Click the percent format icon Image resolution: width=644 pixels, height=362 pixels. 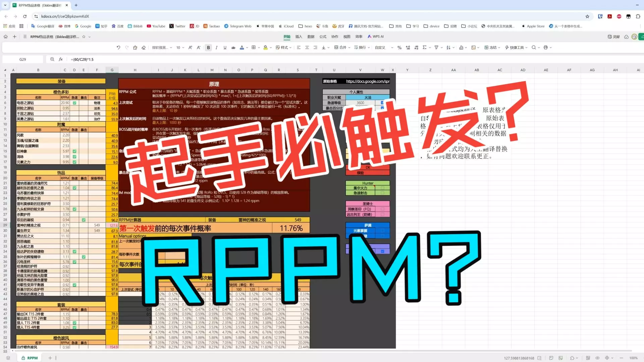pyautogui.click(x=399, y=48)
